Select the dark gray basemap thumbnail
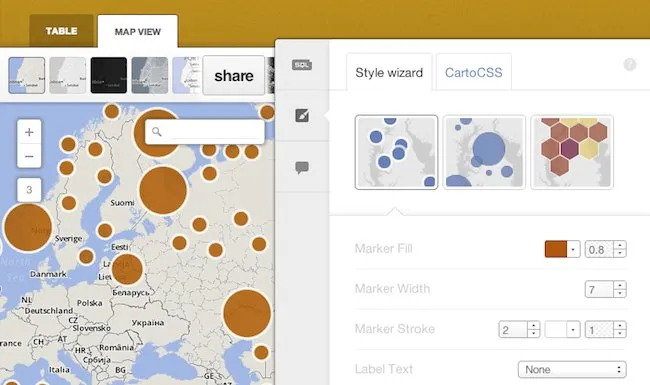Viewport: 650px width, 385px height. [x=150, y=75]
